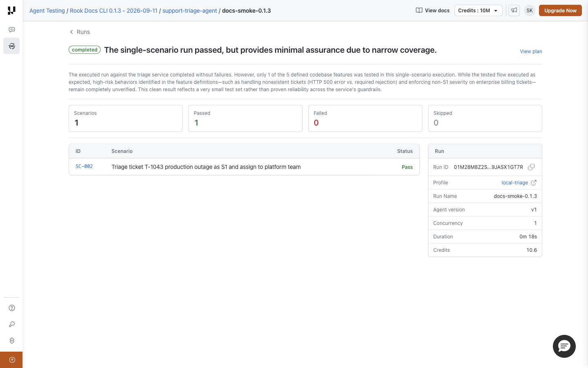588x368 pixels.
Task: Click the book icon beside View docs
Action: tap(419, 11)
